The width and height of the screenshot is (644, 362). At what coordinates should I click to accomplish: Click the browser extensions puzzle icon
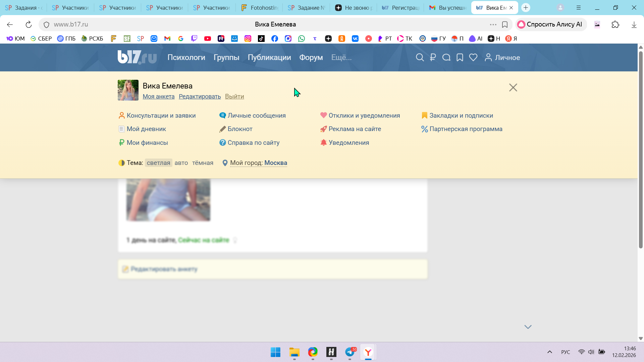615,24
